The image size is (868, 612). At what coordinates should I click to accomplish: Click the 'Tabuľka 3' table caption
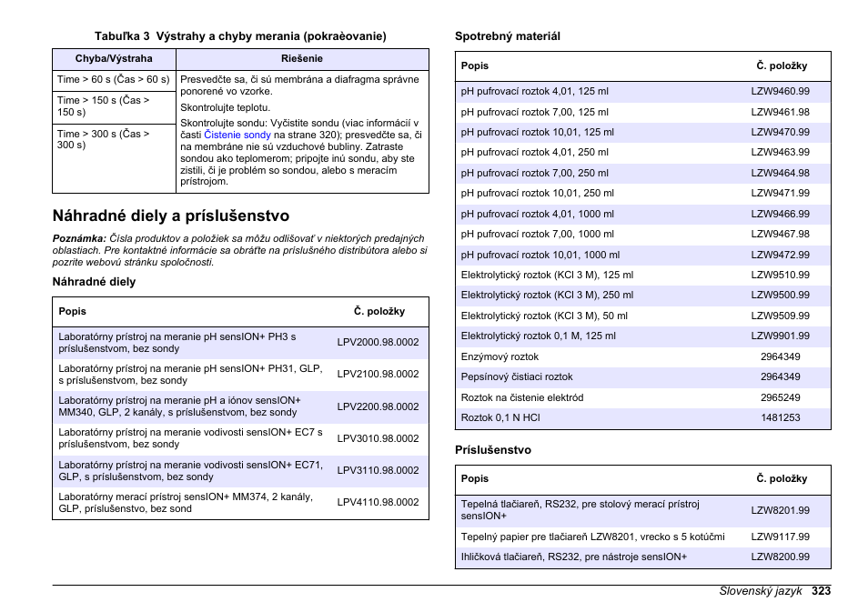point(240,36)
